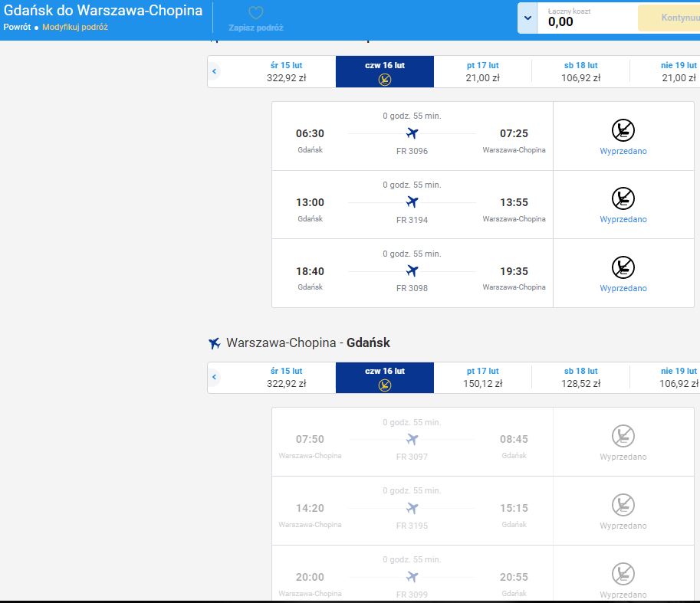Click flight number FR 3098
Image resolution: width=700 pixels, height=603 pixels.
pos(412,288)
